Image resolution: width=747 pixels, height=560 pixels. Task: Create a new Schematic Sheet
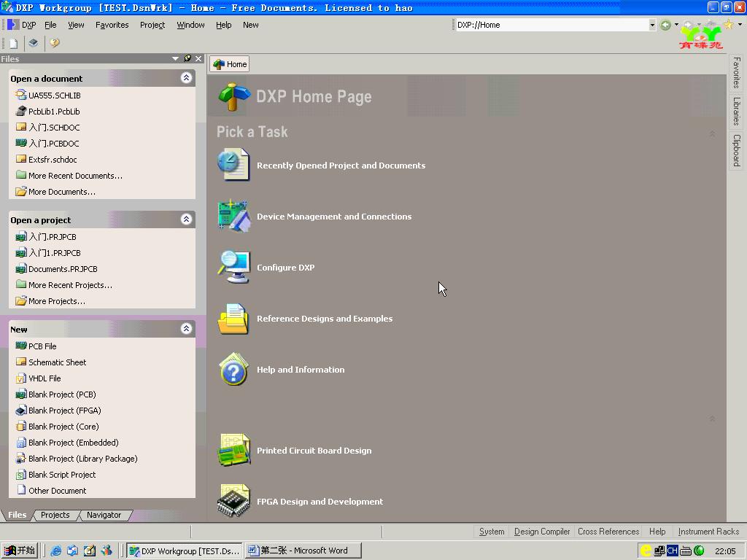(x=57, y=362)
